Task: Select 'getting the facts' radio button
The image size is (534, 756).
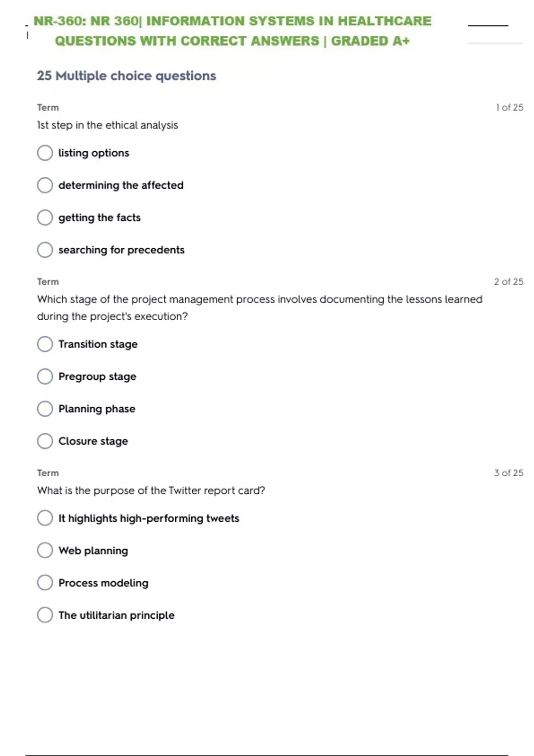Action: pos(45,217)
